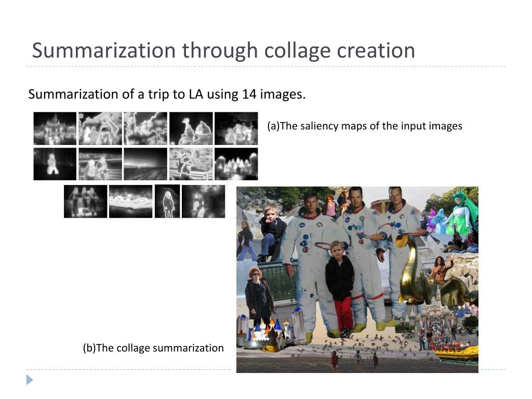The image size is (532, 399).
Task: Select the dark horizon beach saliency map
Action: coord(145,164)
